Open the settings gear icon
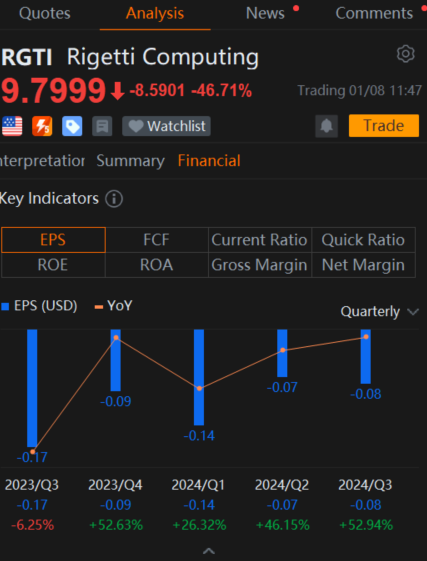Screen dimensions: 427x561 coord(406,54)
